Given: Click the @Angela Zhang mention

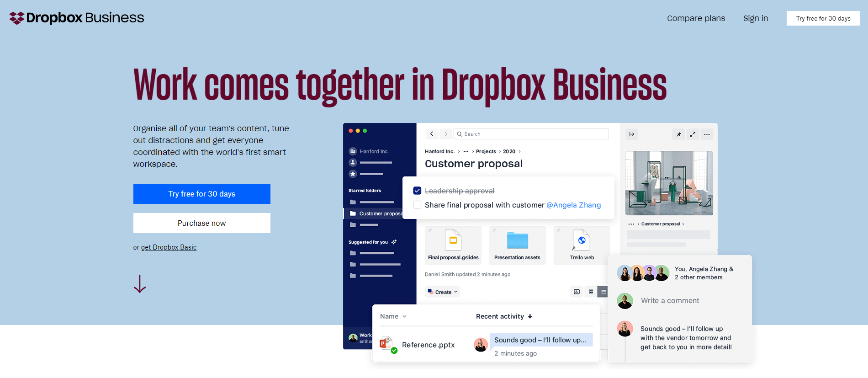Looking at the screenshot, I should click(x=574, y=205).
